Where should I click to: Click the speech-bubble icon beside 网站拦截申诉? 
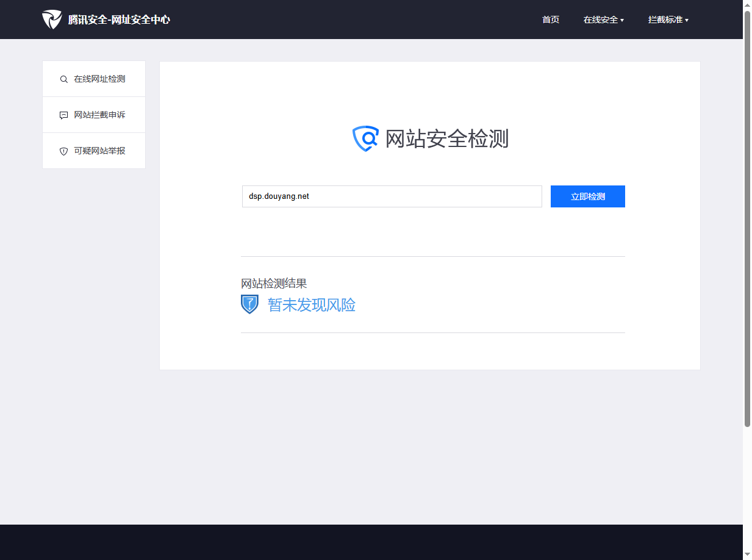click(x=63, y=115)
